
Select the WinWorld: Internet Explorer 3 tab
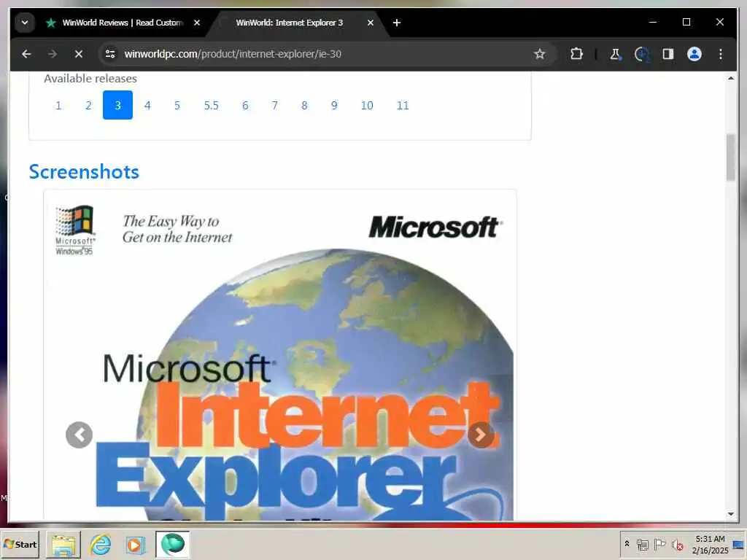(x=289, y=23)
